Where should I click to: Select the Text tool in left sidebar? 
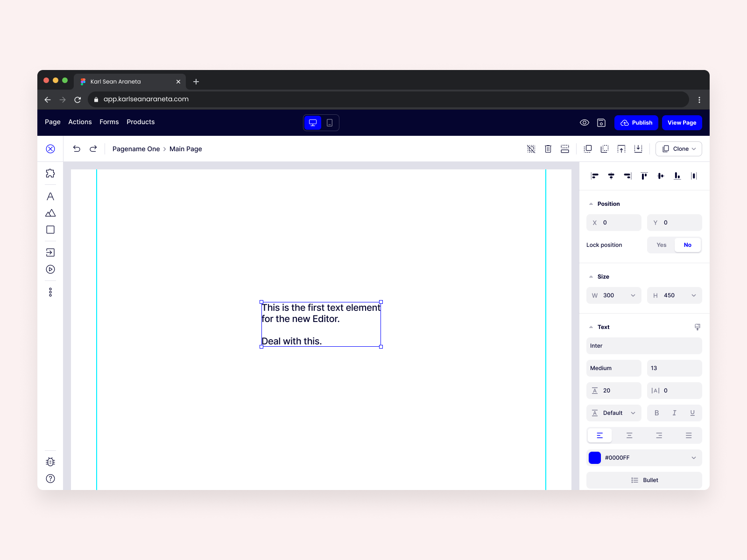tap(50, 196)
